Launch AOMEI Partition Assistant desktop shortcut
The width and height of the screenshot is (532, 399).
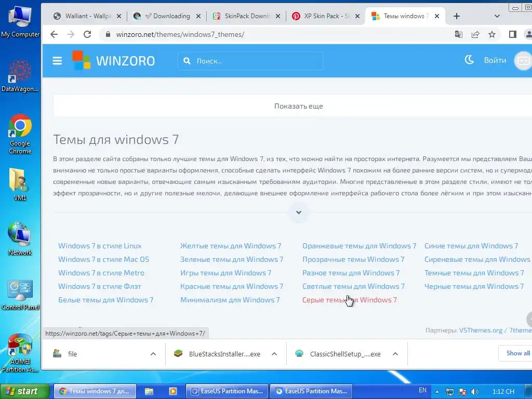point(20,353)
